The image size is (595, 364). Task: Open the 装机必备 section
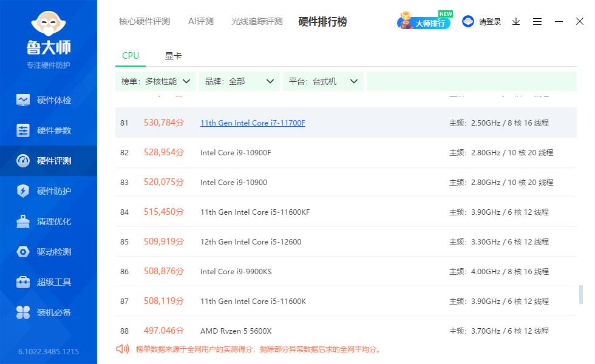[49, 312]
